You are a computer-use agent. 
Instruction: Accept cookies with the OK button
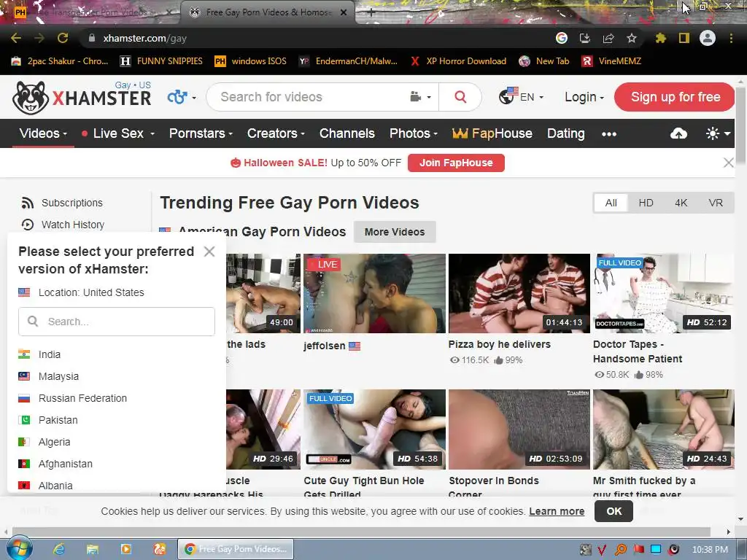[614, 511]
